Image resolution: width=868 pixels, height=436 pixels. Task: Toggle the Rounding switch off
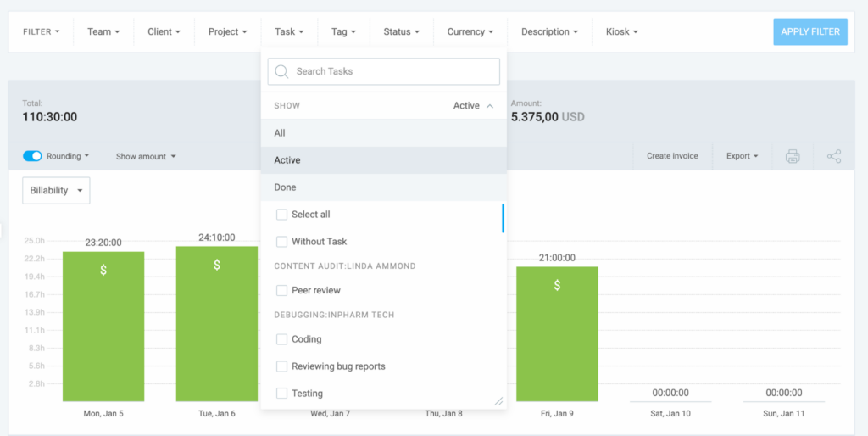point(32,156)
